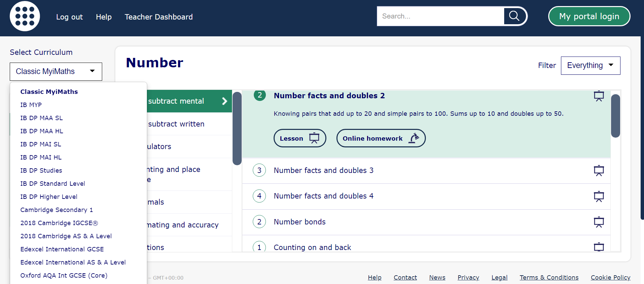This screenshot has height=284, width=644.
Task: Click the lesson list vertical scrollbar thumb
Action: click(615, 116)
